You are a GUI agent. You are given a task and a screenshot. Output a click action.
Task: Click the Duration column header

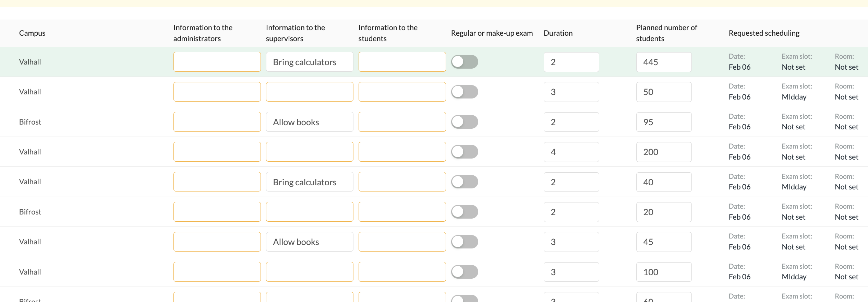(x=558, y=33)
